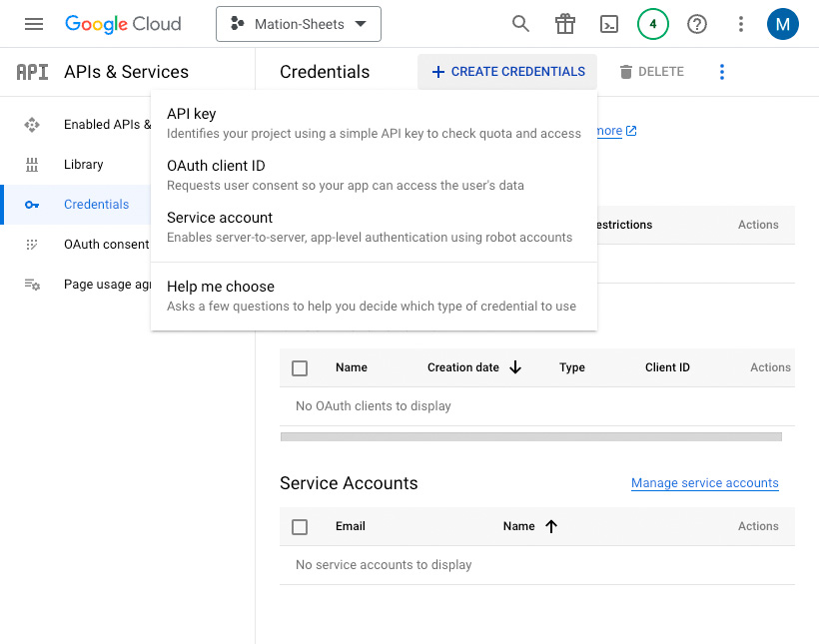Click the Creation date down arrow

pyautogui.click(x=515, y=367)
